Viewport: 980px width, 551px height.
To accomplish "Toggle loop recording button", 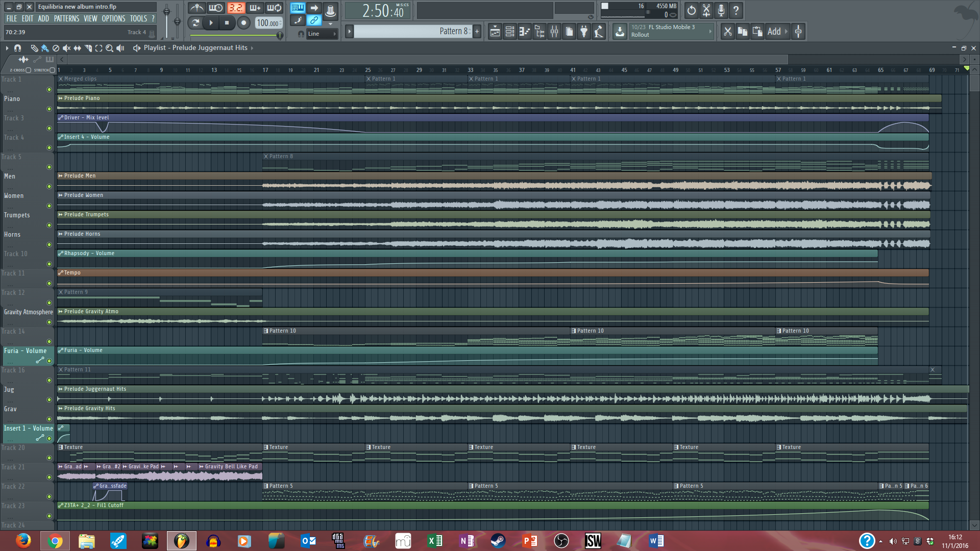I will tap(274, 8).
